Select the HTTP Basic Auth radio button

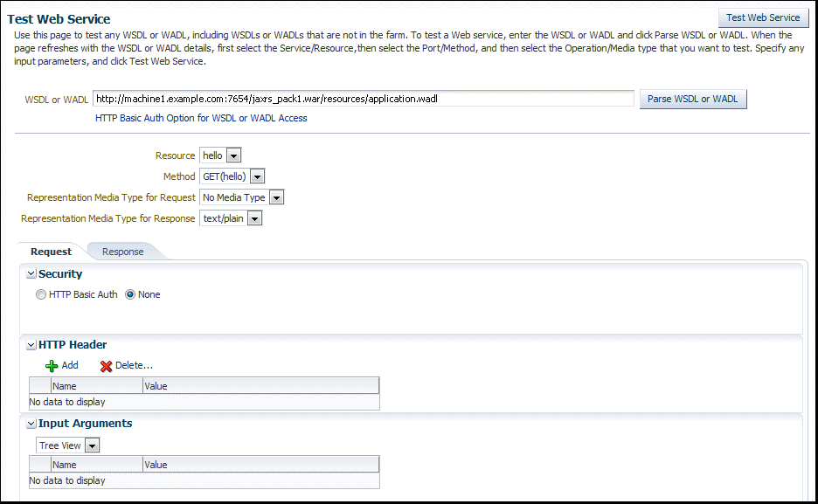click(x=41, y=294)
